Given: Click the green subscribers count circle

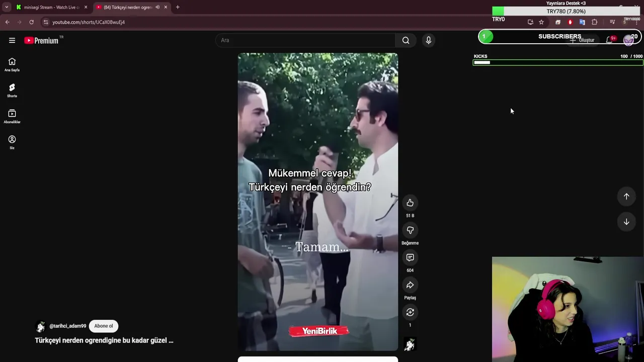Looking at the screenshot, I should click(485, 36).
